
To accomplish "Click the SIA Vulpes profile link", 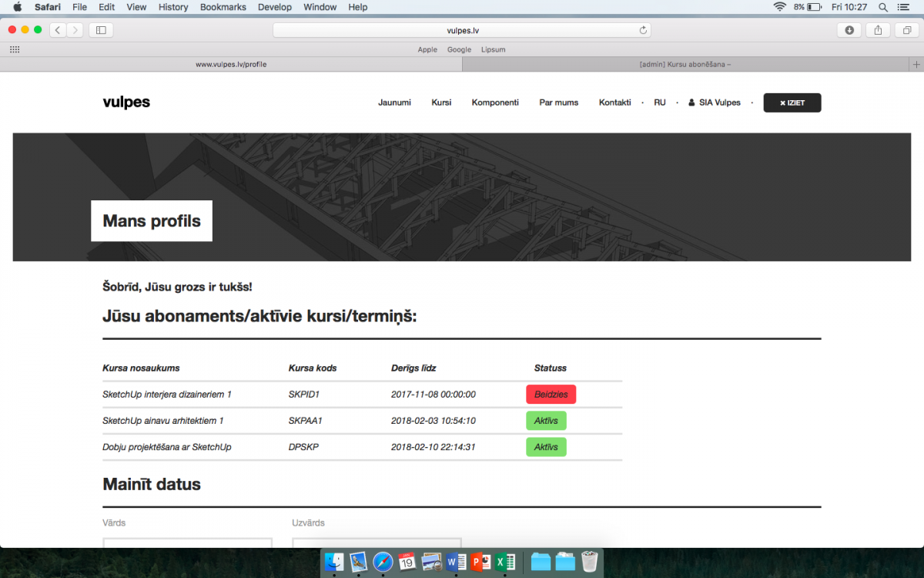I will [714, 102].
